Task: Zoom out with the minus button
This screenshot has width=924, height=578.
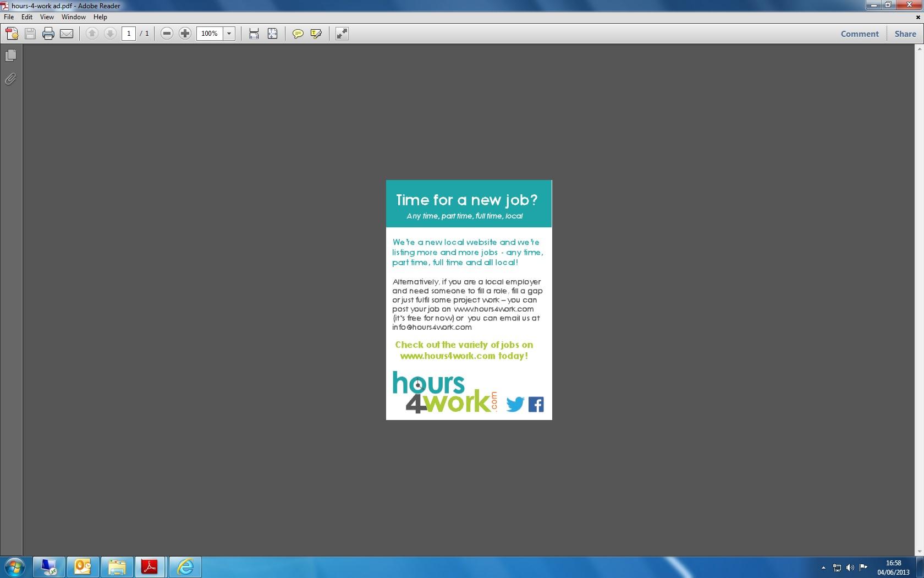Action: [x=167, y=34]
